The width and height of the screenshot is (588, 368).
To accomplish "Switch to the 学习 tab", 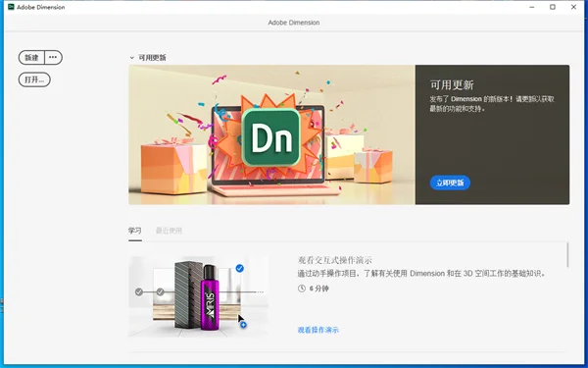I will (x=135, y=231).
